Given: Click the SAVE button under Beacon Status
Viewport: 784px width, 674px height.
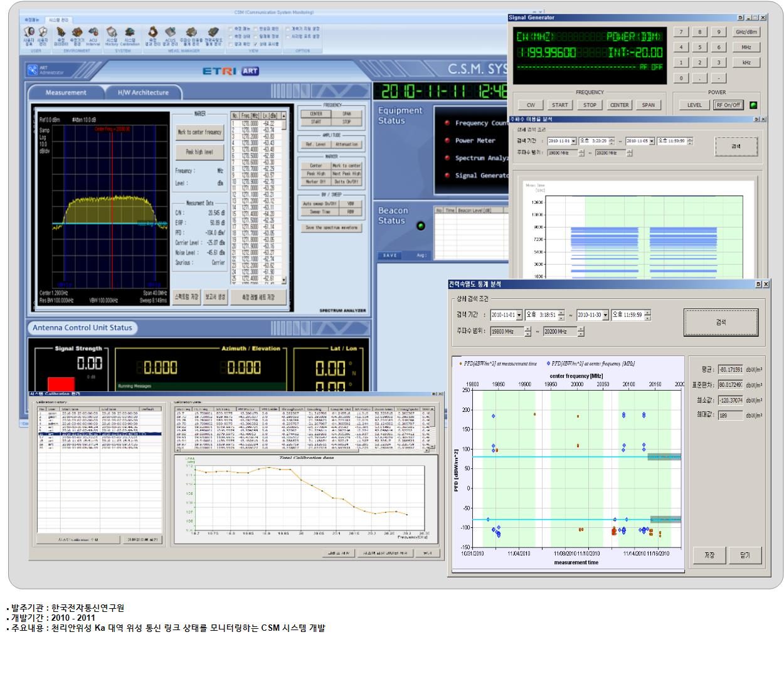Looking at the screenshot, I should point(390,256).
